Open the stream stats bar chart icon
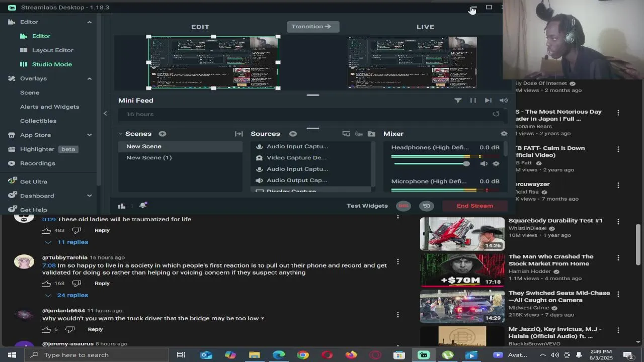This screenshot has width=644, height=362. click(x=122, y=206)
